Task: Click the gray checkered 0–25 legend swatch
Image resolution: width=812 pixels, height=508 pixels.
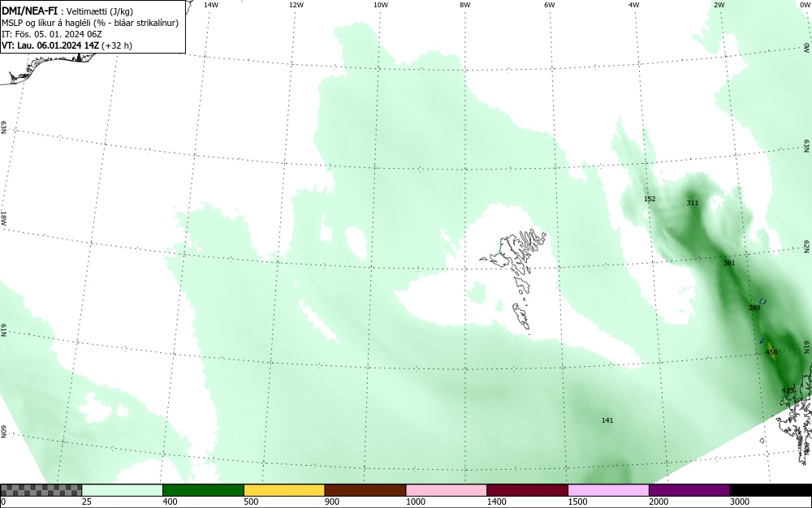Action: [41, 490]
